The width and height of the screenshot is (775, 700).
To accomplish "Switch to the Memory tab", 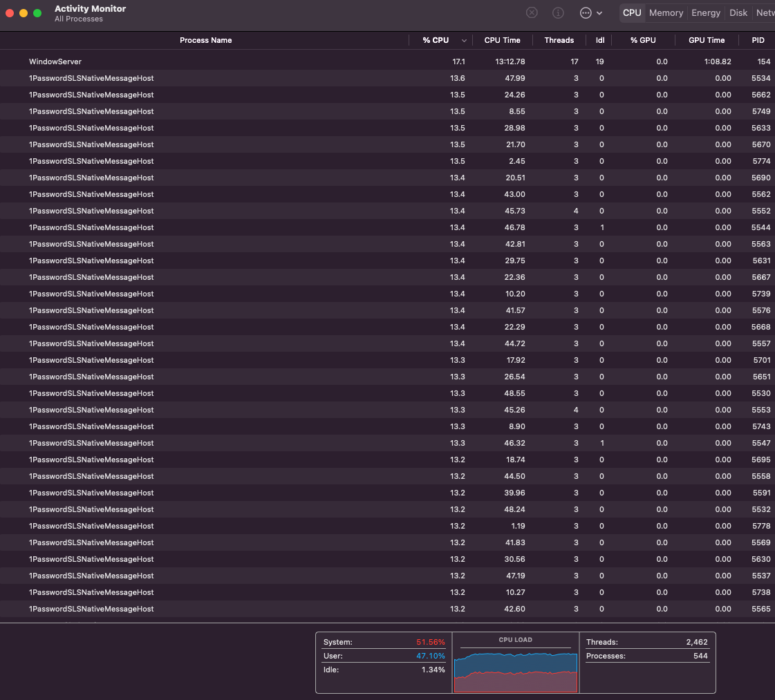I will [666, 13].
